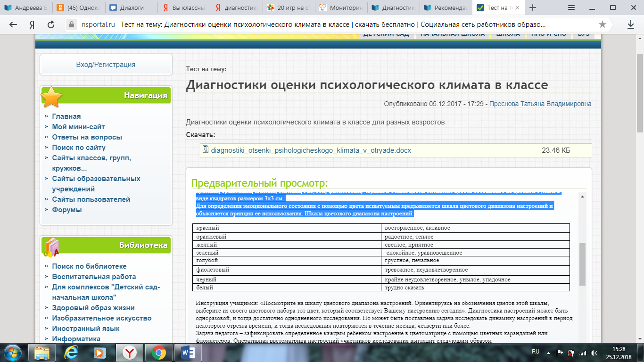Screen dimensions: 644x362
Task: Open the browser hamburger menu
Action: coord(571,8)
